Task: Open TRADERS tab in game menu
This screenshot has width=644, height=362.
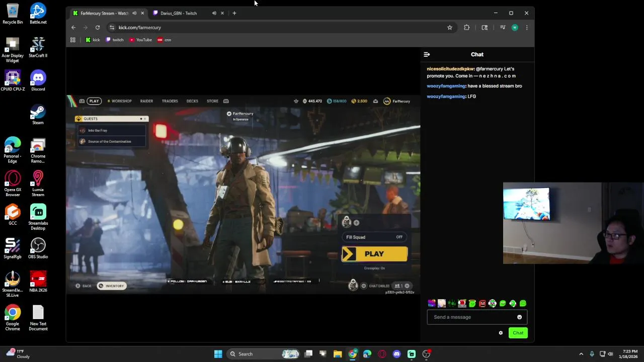Action: [170, 101]
